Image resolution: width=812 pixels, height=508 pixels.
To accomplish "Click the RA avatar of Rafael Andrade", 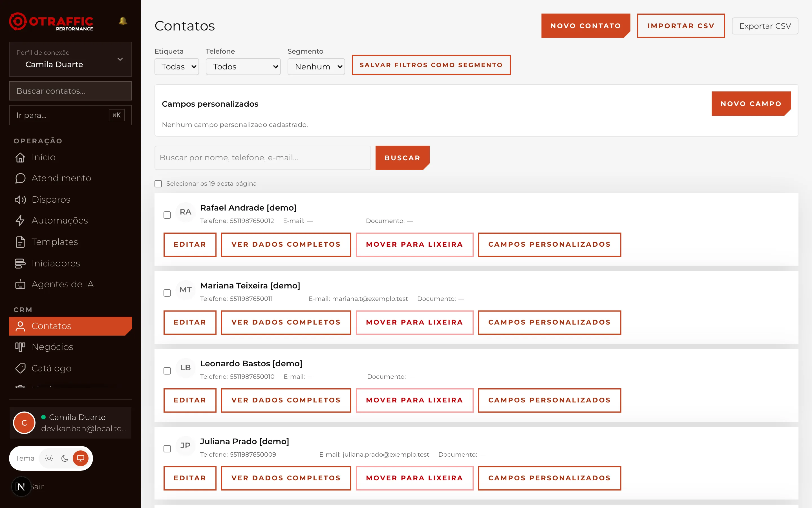I will pos(186,212).
